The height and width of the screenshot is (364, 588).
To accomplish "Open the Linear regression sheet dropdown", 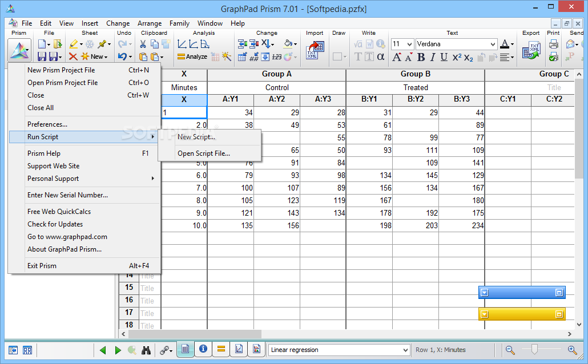I will pos(405,350).
